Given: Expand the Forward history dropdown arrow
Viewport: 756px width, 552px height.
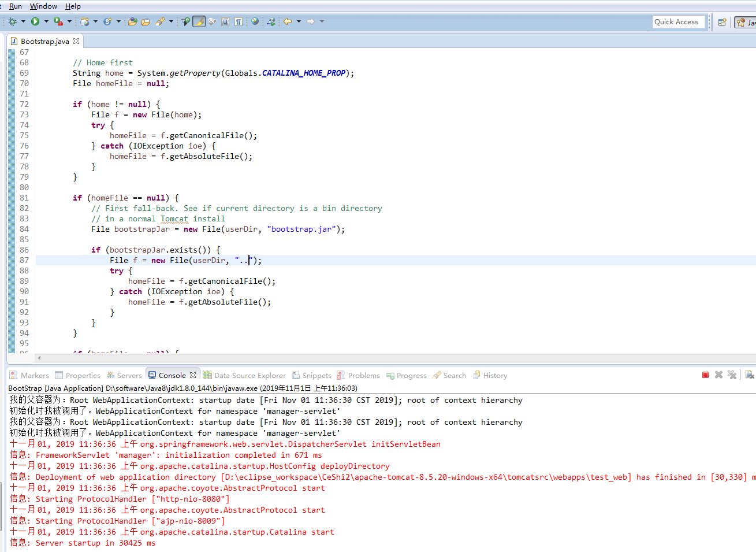Looking at the screenshot, I should 322,21.
